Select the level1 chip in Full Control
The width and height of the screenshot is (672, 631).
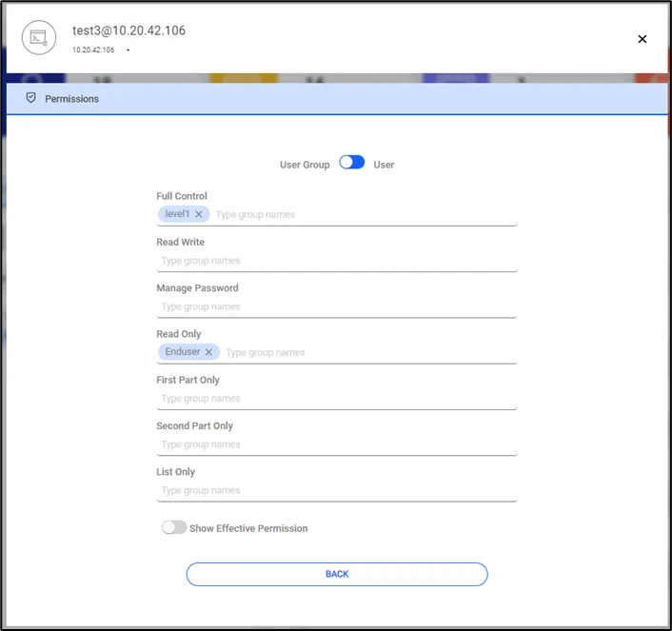point(177,214)
